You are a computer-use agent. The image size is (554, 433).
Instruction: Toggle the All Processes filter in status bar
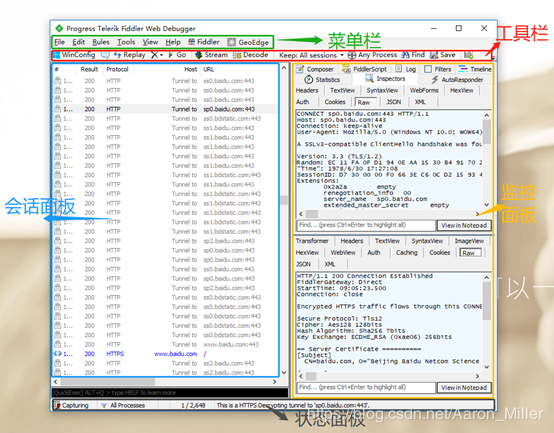(123, 405)
